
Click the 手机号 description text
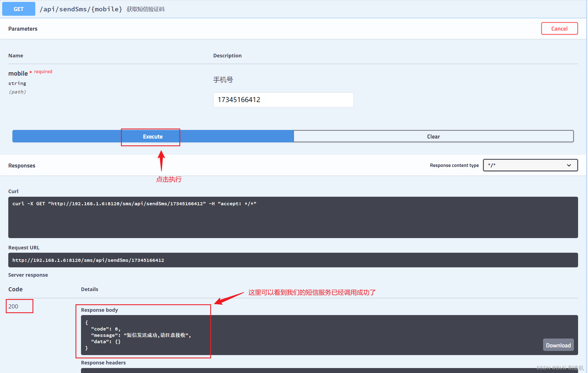223,80
